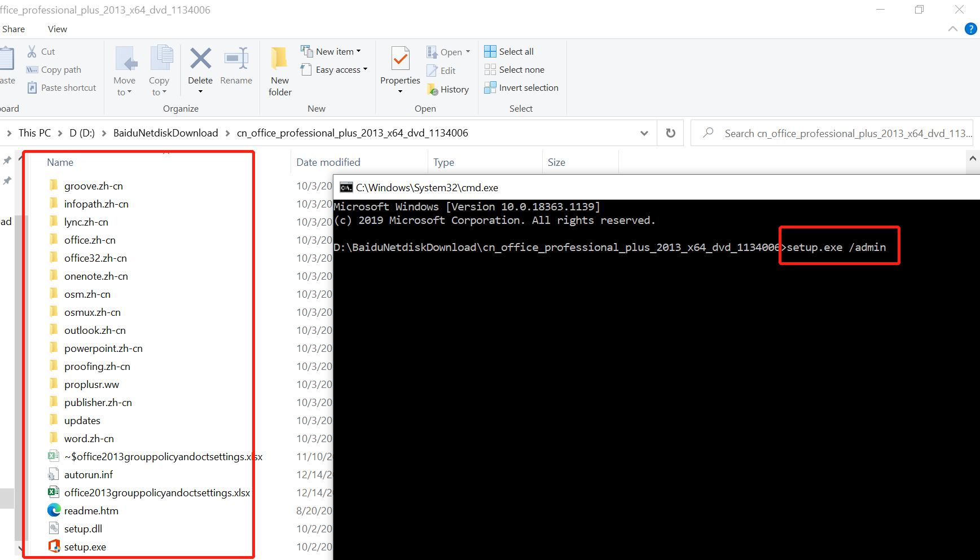Click Paste shortcut icon

tap(32, 87)
